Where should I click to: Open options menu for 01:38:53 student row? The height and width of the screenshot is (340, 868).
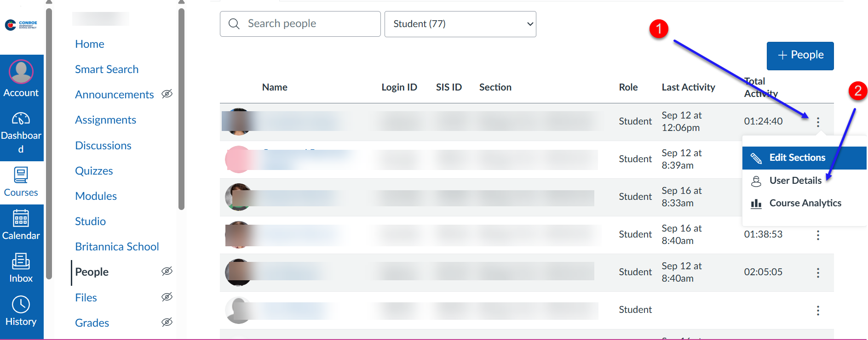818,235
